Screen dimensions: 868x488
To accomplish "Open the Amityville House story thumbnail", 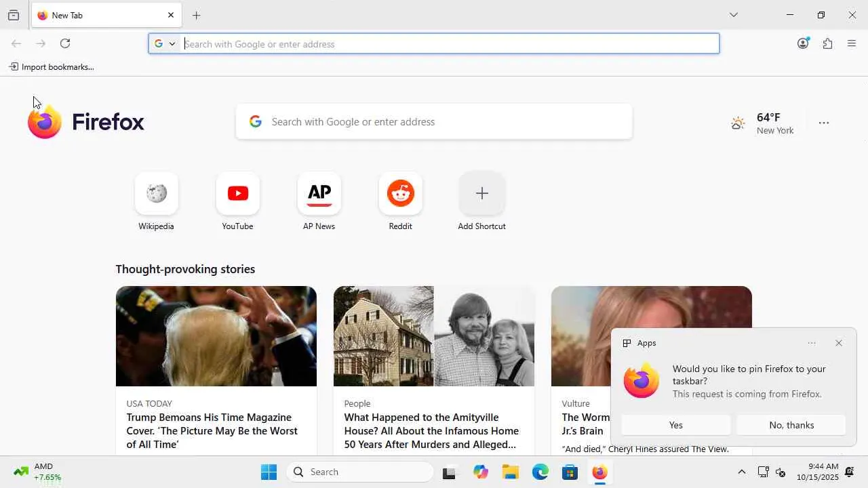I will (x=434, y=336).
